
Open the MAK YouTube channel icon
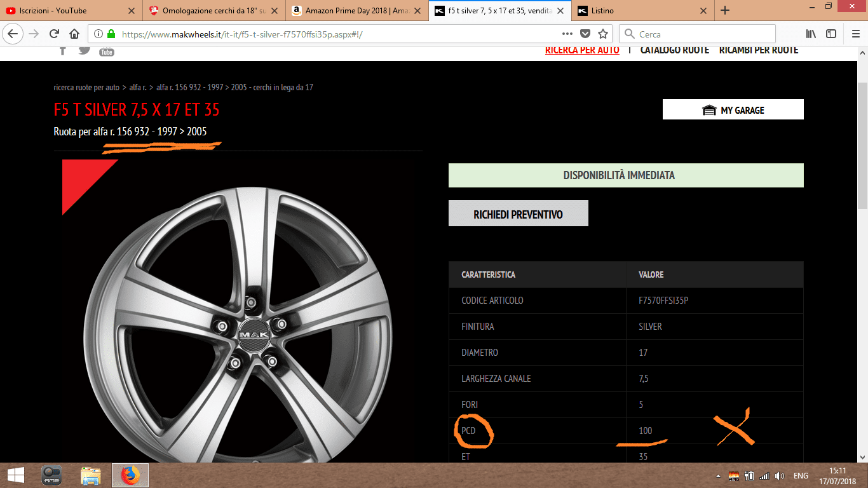pos(107,51)
